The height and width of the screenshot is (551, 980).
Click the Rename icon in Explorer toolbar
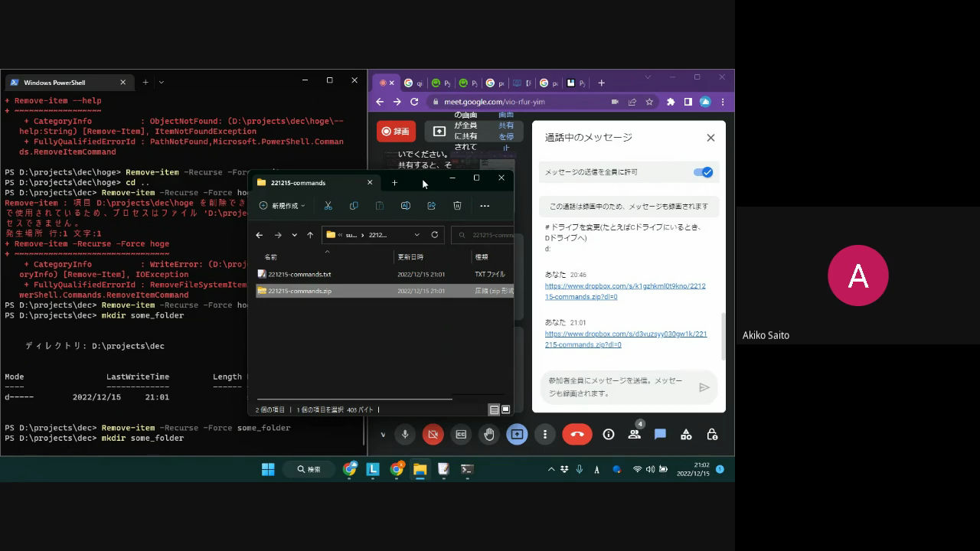click(x=405, y=206)
